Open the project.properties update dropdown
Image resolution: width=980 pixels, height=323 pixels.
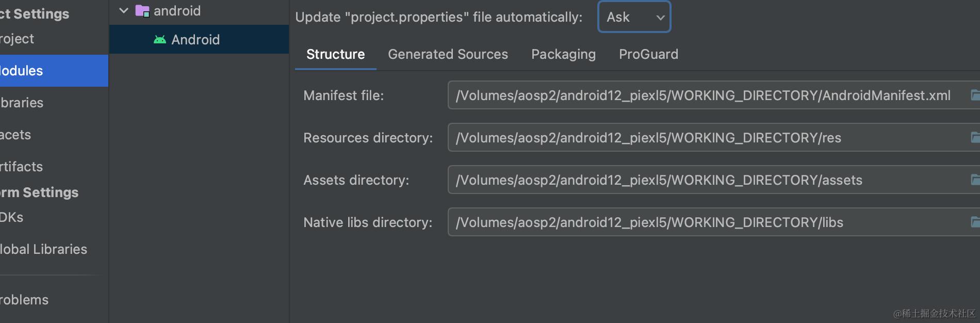click(x=634, y=17)
